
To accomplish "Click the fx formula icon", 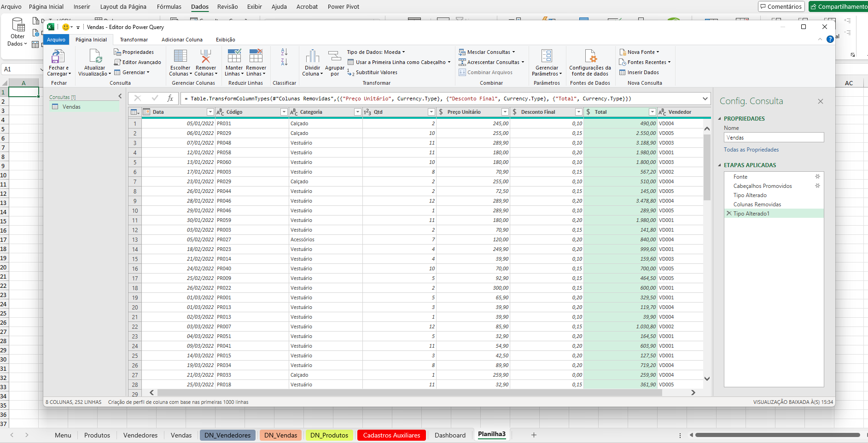I will tap(170, 99).
